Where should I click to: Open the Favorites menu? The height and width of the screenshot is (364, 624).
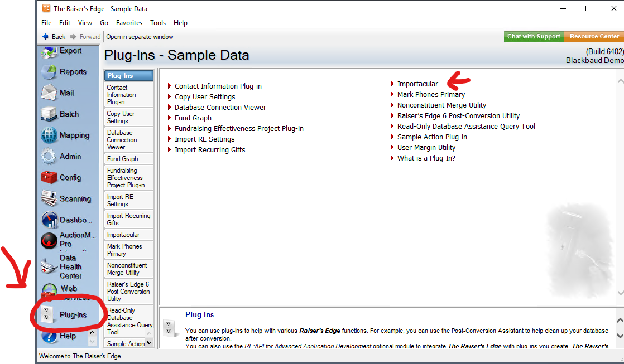[x=129, y=23]
